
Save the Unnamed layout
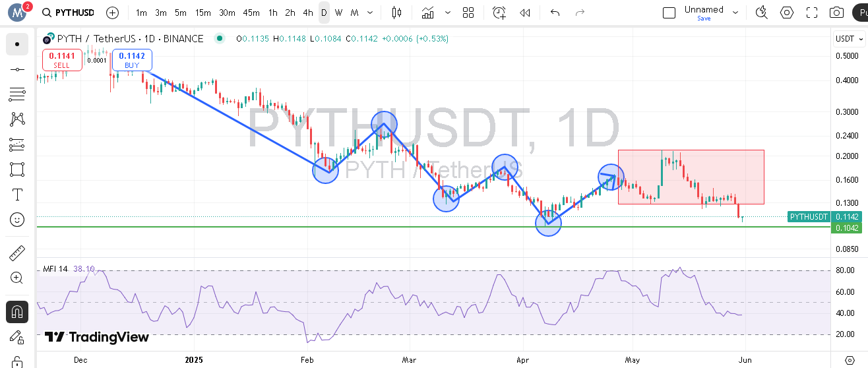point(704,18)
